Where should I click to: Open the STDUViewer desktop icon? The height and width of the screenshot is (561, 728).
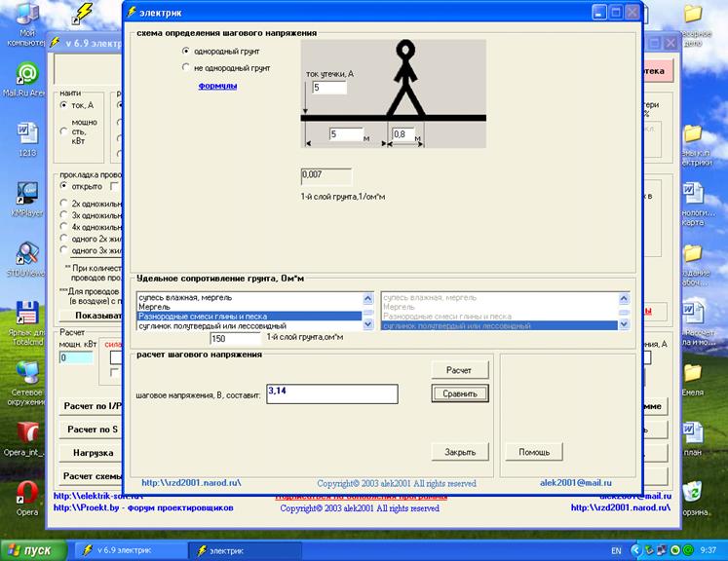coord(27,251)
